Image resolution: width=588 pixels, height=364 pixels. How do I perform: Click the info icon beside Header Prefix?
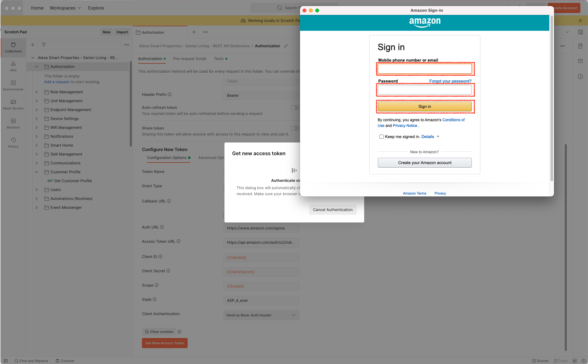pos(170,94)
